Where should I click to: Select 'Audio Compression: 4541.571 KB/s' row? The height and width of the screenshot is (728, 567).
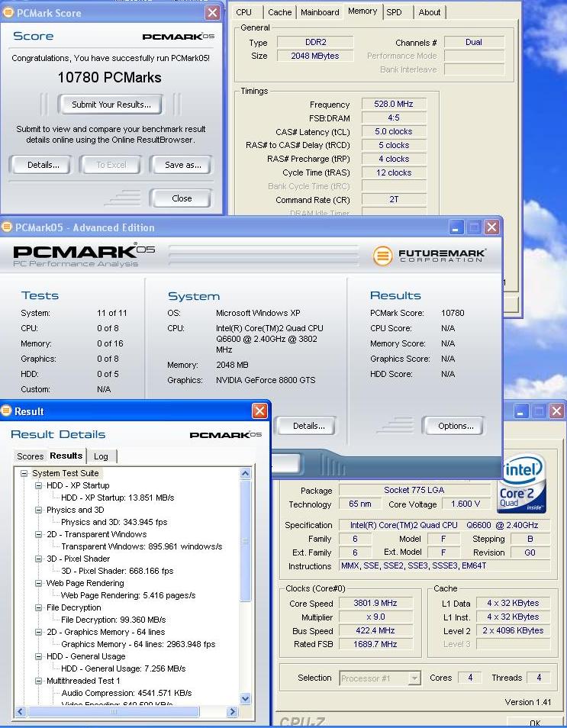tap(127, 693)
